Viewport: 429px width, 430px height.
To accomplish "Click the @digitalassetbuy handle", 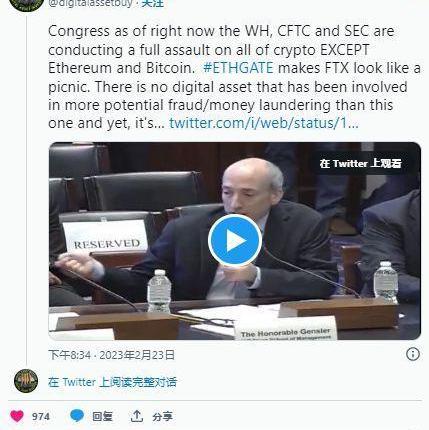I will (x=90, y=4).
